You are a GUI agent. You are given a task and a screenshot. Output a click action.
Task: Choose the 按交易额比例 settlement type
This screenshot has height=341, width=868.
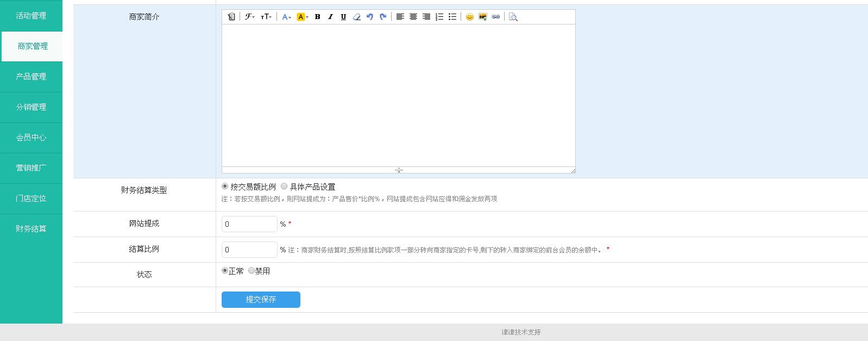pos(225,187)
